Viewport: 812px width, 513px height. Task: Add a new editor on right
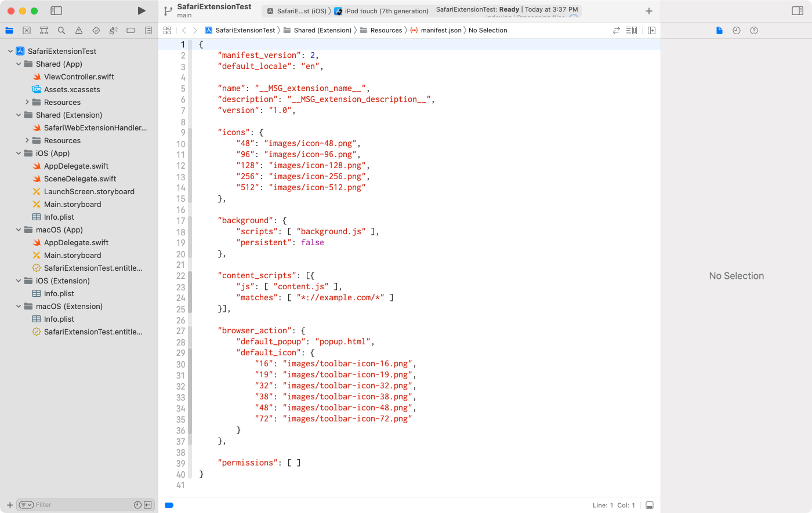pos(651,30)
